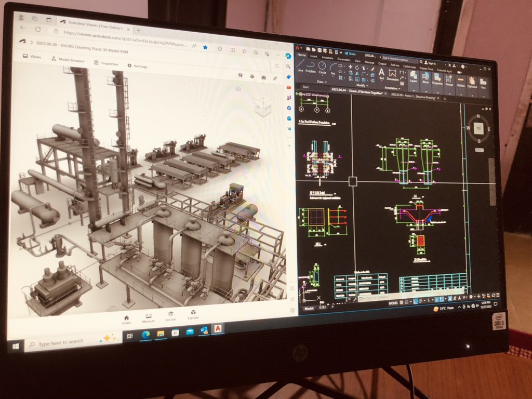
Task: Open Microsoft Edge from taskbar
Action: (146, 335)
